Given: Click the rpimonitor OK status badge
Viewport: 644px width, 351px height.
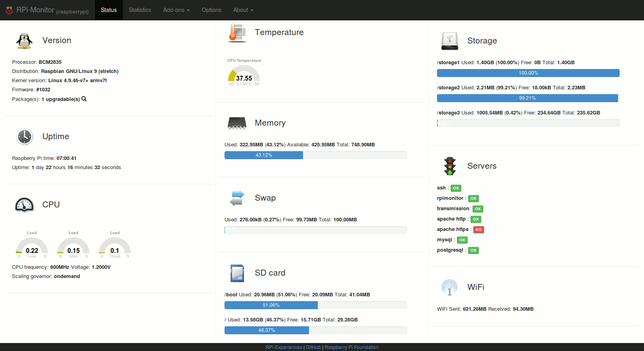Looking at the screenshot, I should (473, 199).
